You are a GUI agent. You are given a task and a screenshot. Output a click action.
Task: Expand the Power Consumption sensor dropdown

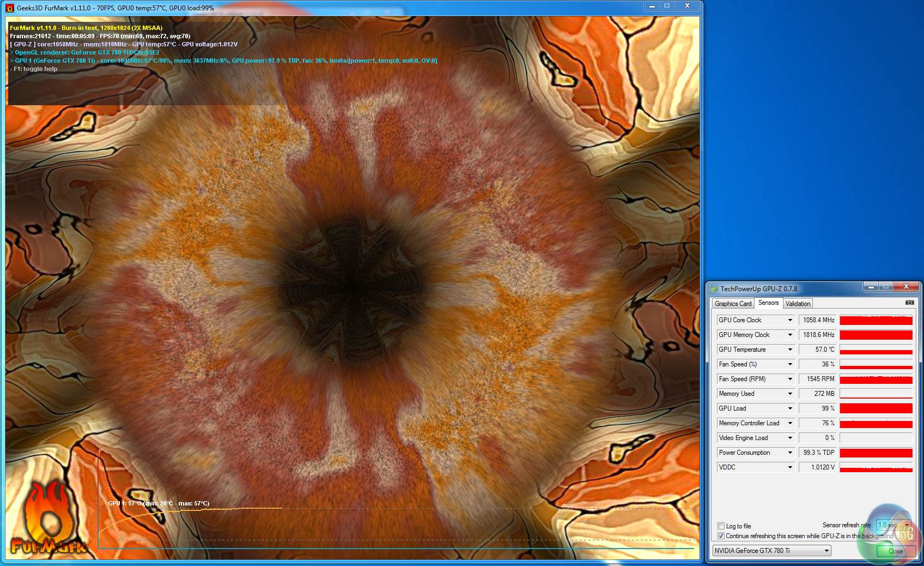pyautogui.click(x=790, y=453)
